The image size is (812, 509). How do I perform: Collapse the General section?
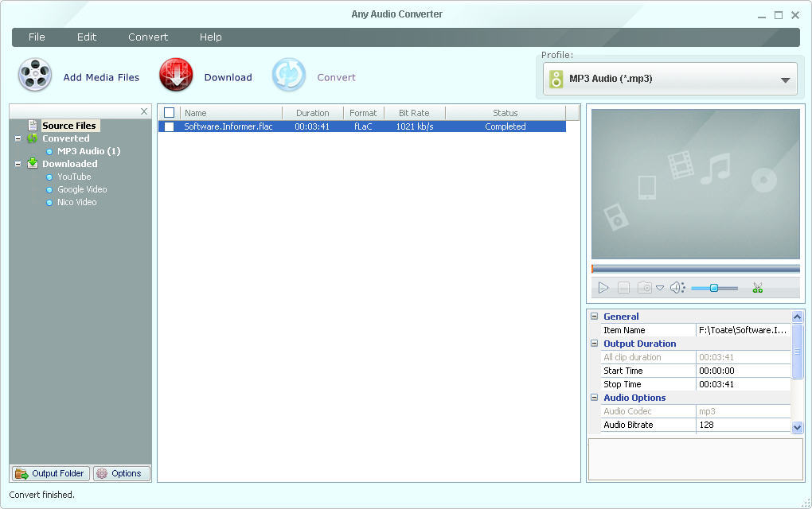595,316
